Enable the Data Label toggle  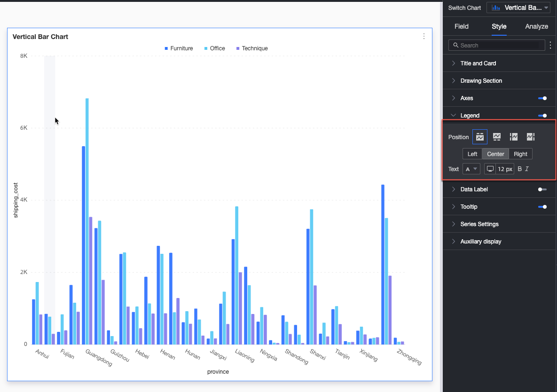[x=542, y=189]
